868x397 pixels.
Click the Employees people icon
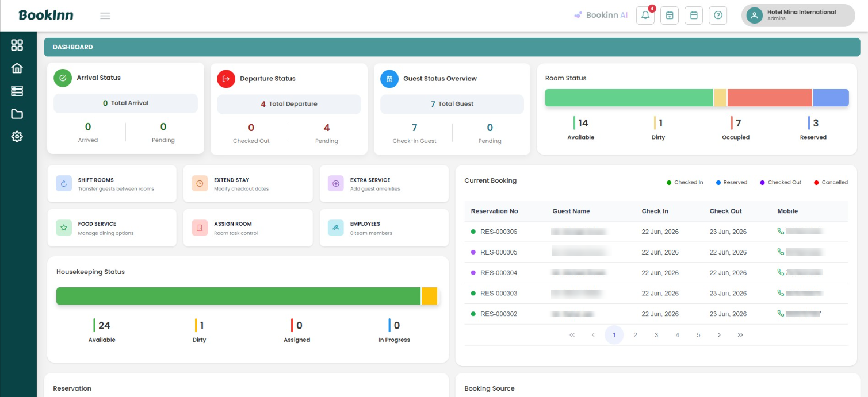click(x=336, y=228)
